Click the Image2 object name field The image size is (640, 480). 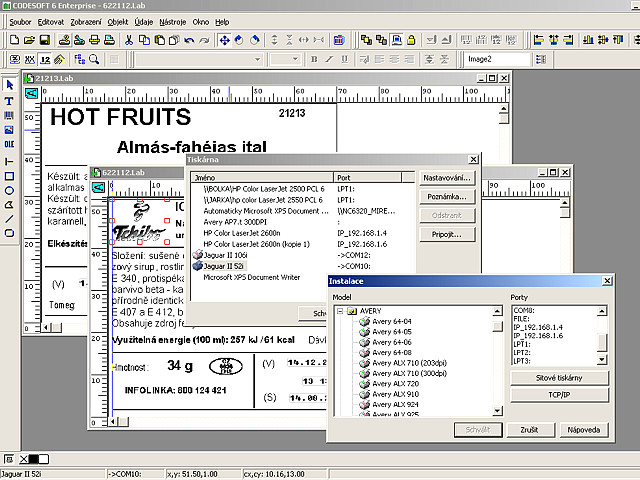[x=497, y=59]
